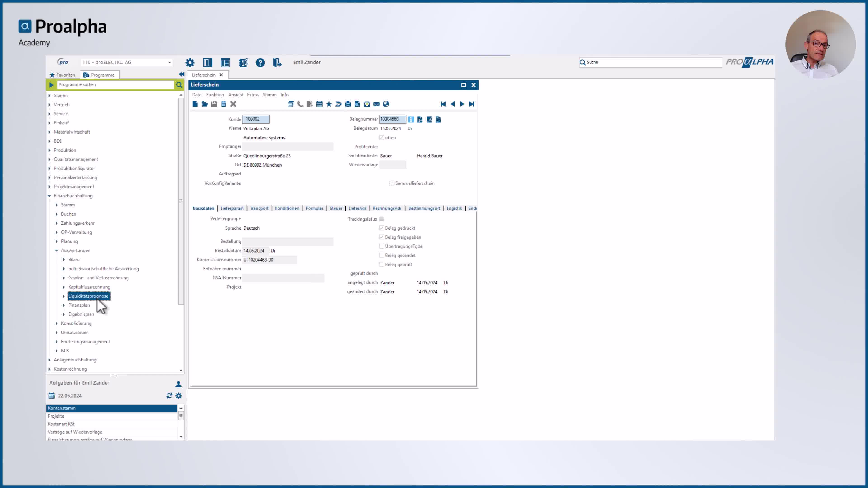Screen dimensions: 868x488
Task: Click the two-column layout icon in top toolbar
Action: point(208,62)
